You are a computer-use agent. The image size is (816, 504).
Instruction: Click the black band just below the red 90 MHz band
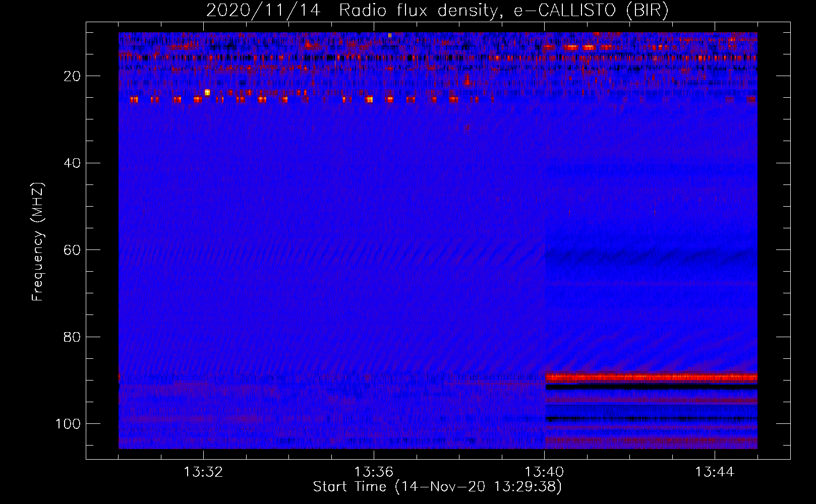[651, 387]
